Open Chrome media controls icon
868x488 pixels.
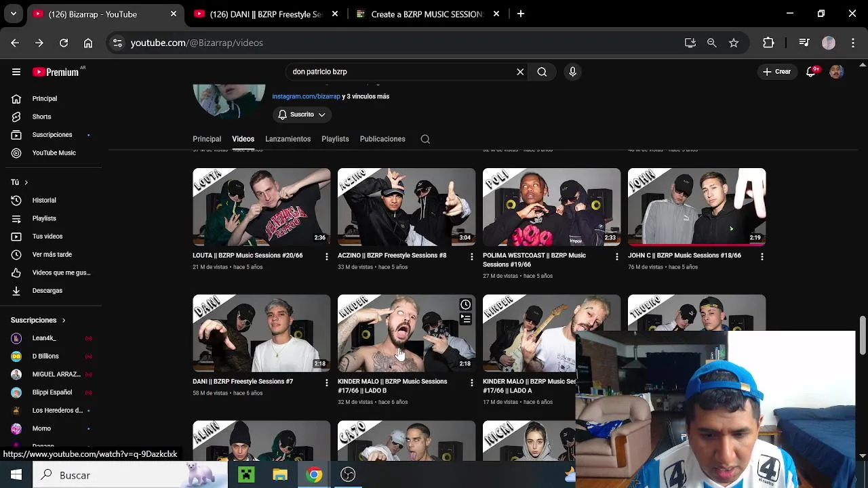click(x=804, y=43)
